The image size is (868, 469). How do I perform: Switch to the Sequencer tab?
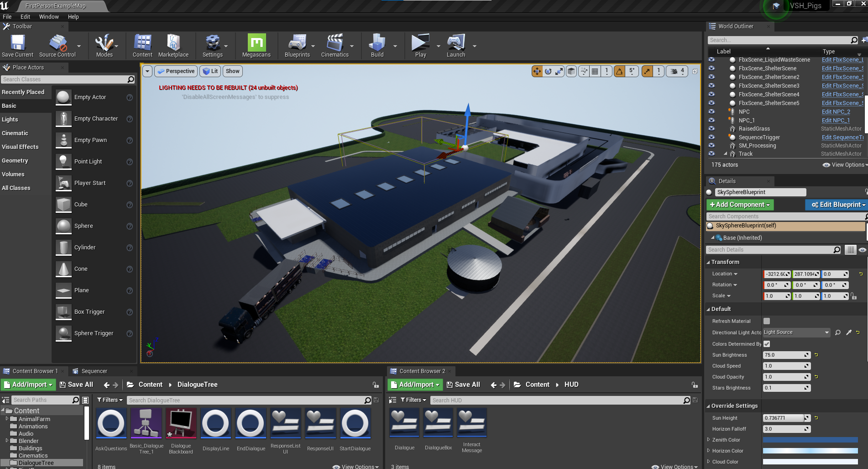(94, 371)
